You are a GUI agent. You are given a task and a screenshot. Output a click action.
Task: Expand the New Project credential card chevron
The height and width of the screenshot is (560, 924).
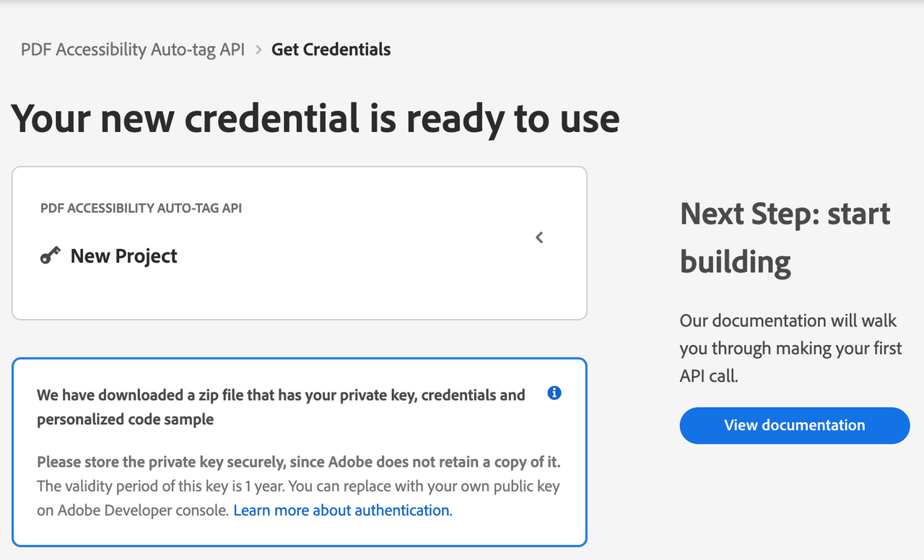coord(539,237)
